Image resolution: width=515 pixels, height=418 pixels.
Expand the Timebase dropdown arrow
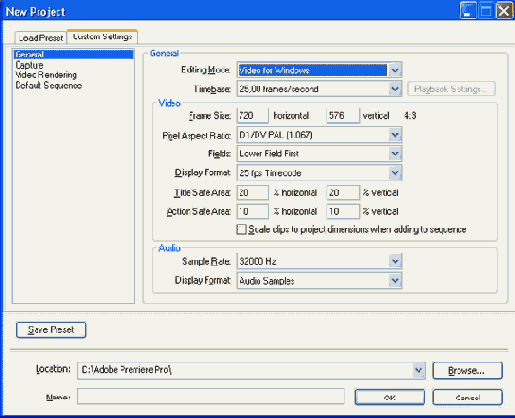[x=395, y=89]
